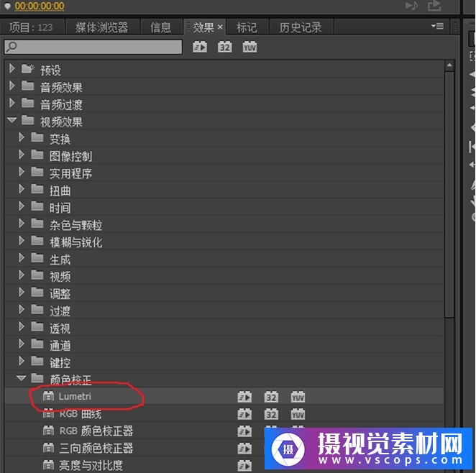Collapse the 颜色校正 folder
The height and width of the screenshot is (473, 476).
22,378
